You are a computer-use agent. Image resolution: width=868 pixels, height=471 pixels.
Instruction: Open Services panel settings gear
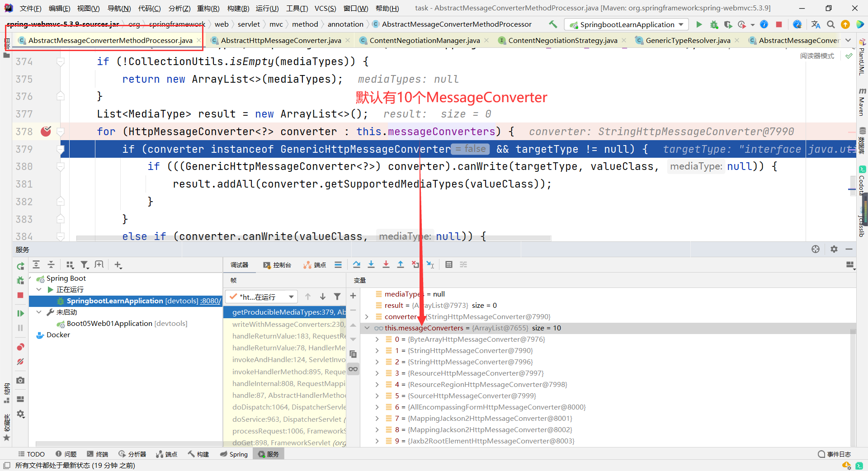[x=834, y=249]
